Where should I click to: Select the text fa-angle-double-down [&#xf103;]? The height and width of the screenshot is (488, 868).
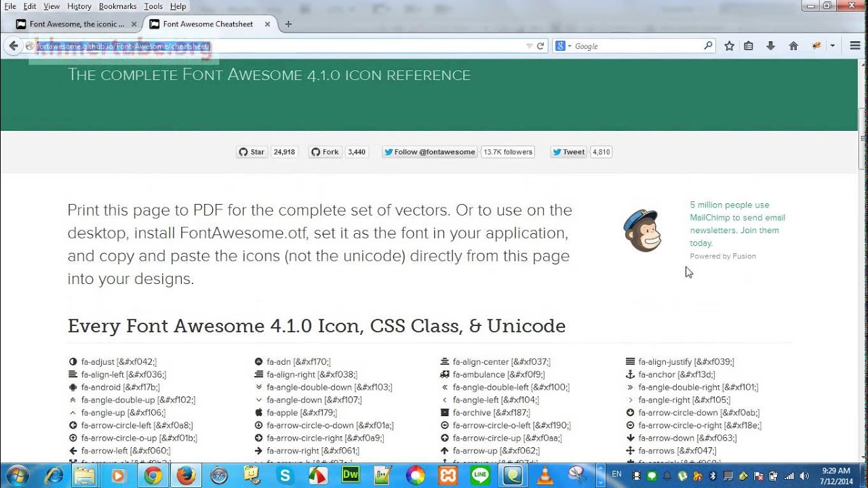pyautogui.click(x=330, y=387)
